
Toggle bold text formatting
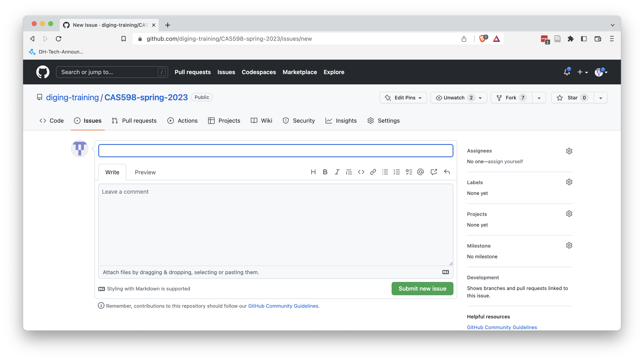(325, 172)
